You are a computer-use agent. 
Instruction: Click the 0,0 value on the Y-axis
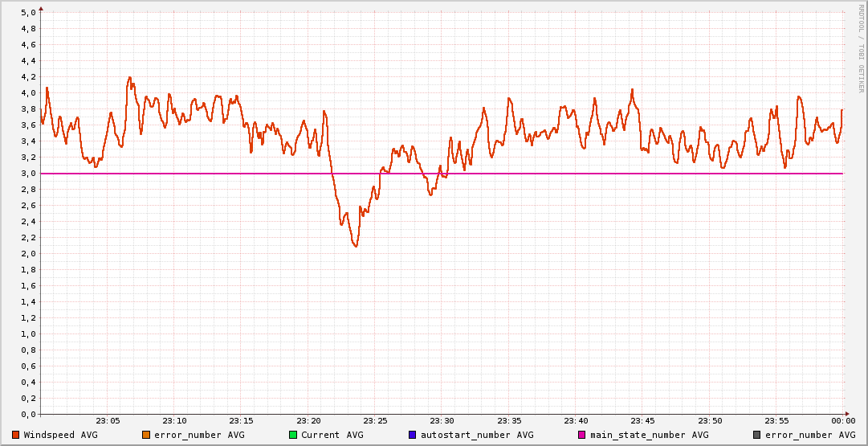tap(28, 415)
